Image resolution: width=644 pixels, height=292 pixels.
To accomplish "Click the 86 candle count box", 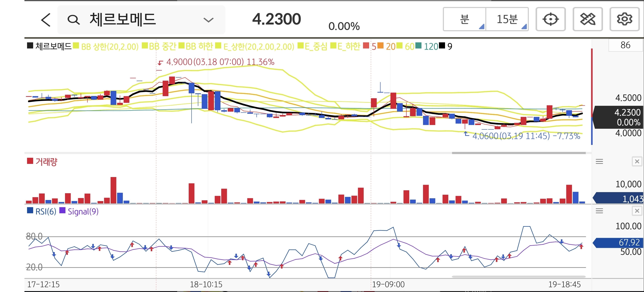I will click(625, 45).
